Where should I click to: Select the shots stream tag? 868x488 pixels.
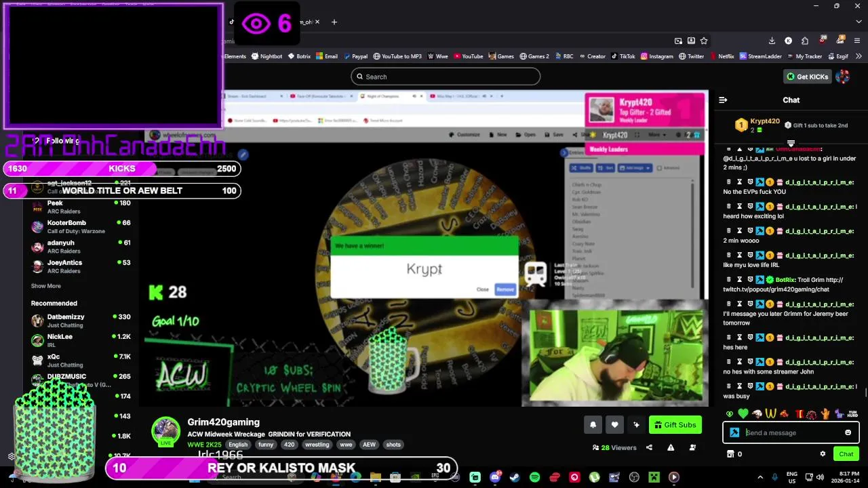(x=393, y=445)
